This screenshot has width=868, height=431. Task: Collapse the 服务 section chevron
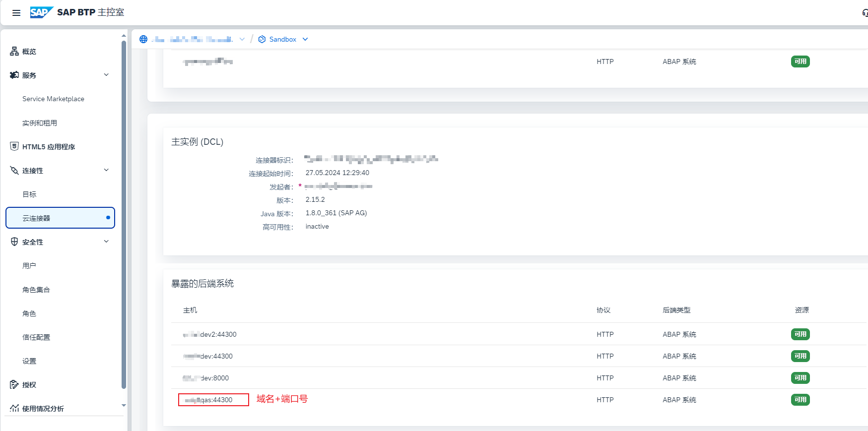click(x=106, y=75)
